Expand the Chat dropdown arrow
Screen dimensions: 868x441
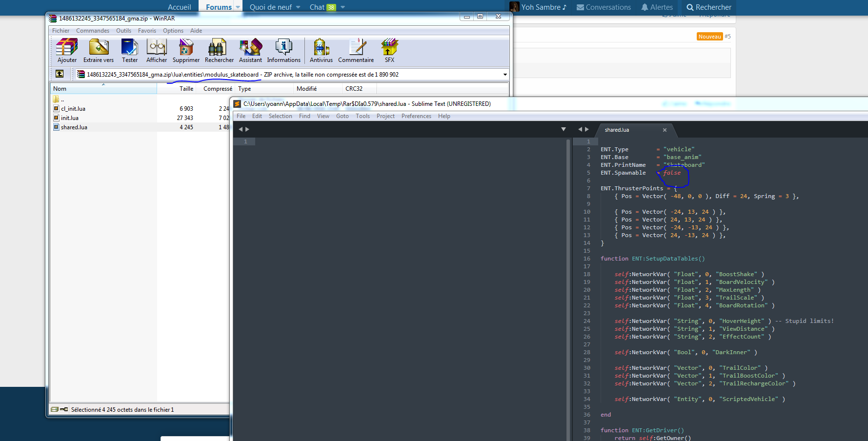[x=343, y=7]
